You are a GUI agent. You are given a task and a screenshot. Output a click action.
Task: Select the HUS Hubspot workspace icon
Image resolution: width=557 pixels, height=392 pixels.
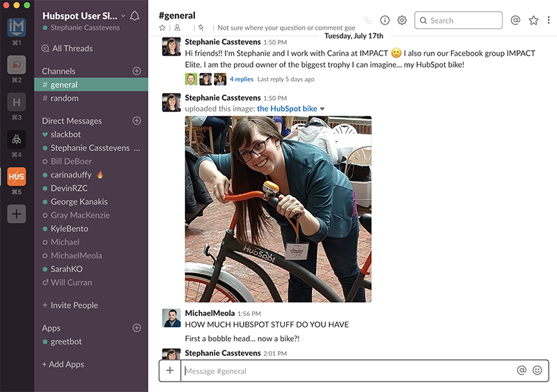click(16, 177)
